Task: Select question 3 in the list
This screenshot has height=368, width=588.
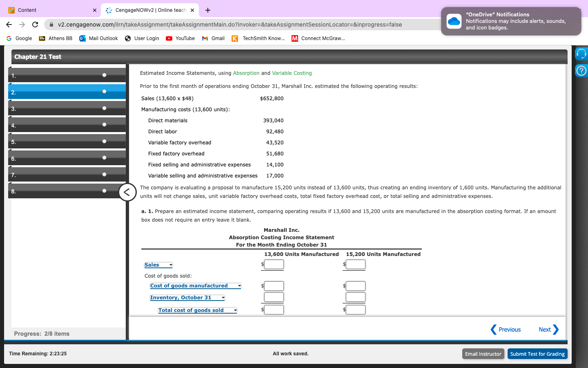Action: 67,108
